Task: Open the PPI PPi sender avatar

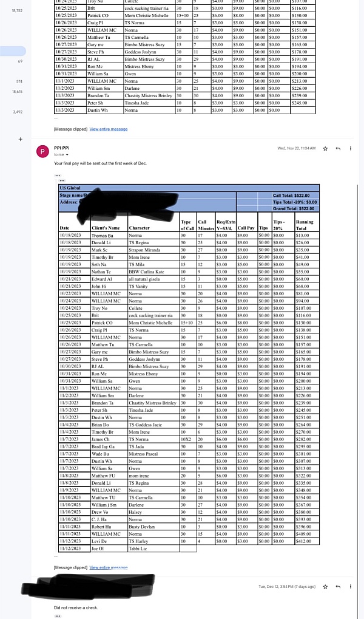Action: click(x=42, y=151)
